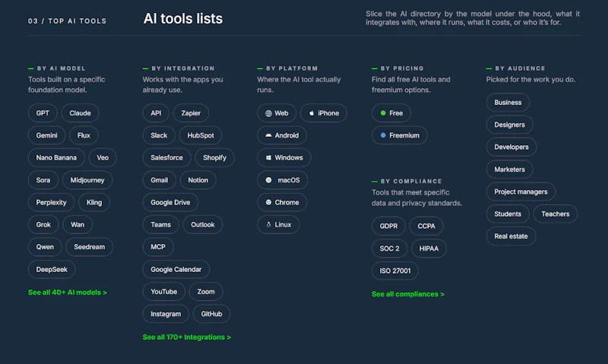Open the Qwen tools chip
This screenshot has height=364, width=608.
[45, 247]
